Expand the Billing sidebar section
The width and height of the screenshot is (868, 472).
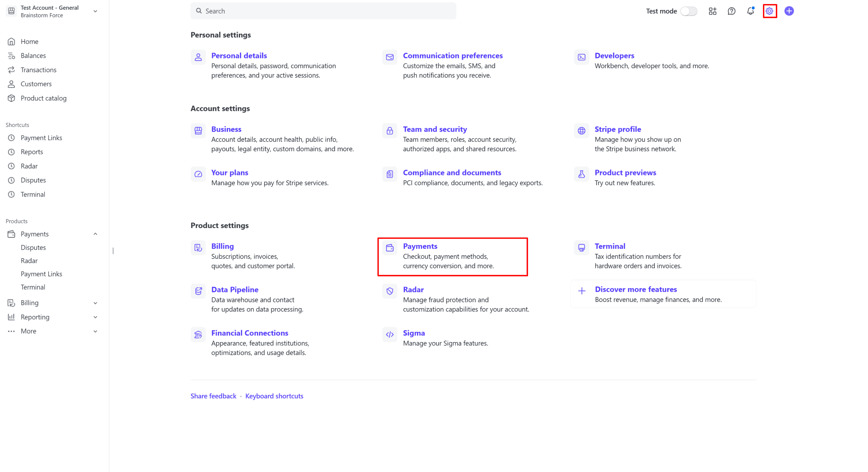click(x=95, y=303)
